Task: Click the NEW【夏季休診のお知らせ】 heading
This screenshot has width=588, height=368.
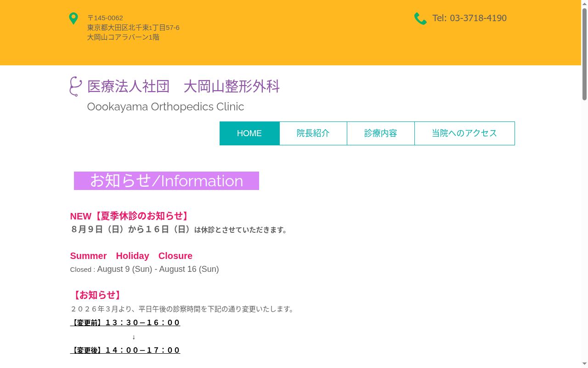Action: (130, 216)
